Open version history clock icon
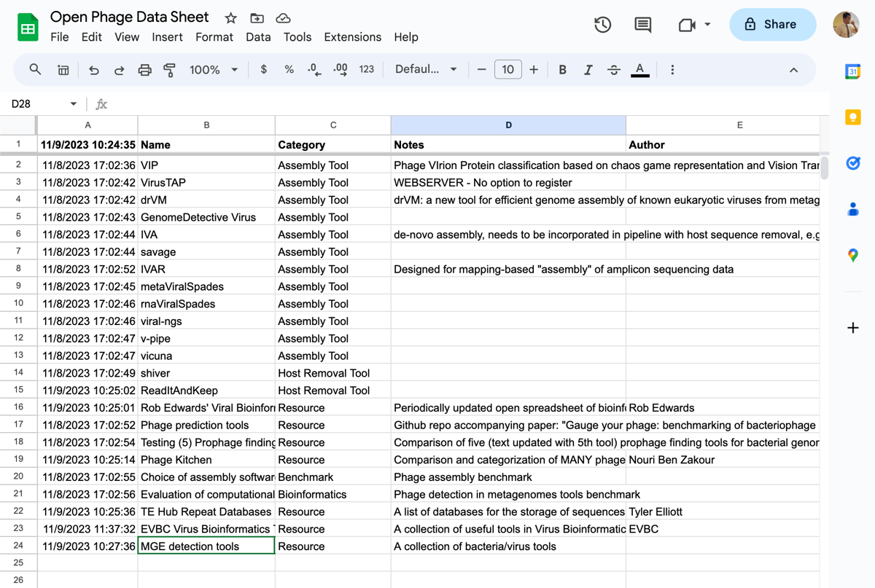 [602, 25]
